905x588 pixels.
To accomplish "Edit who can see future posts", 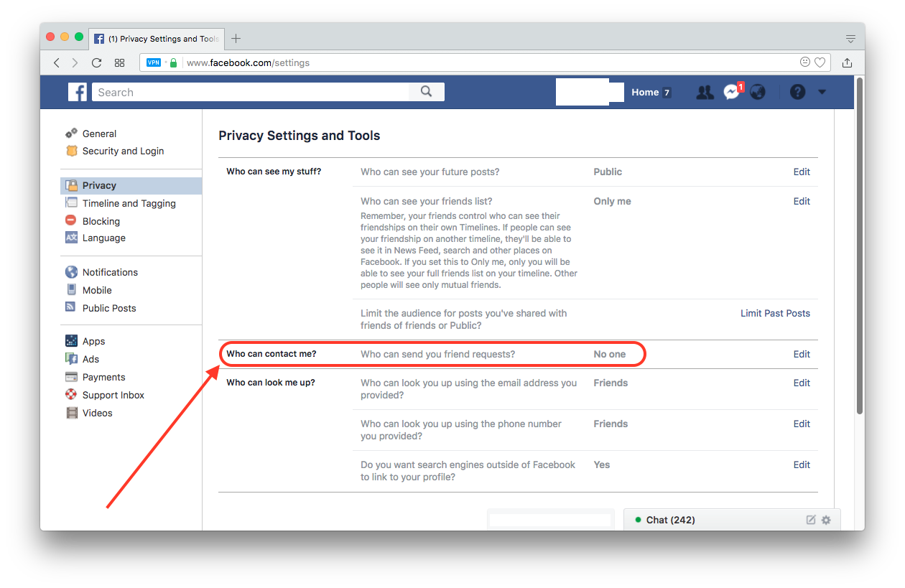I will (x=802, y=172).
